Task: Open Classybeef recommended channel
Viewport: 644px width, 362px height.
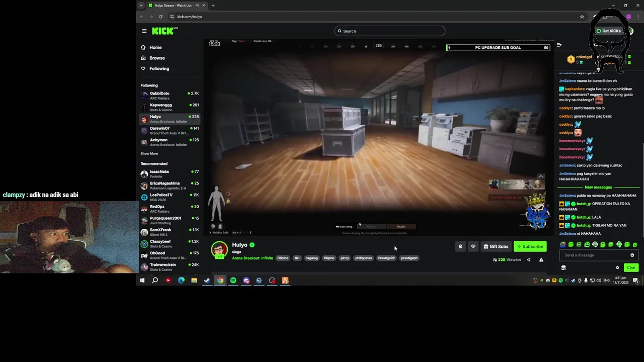Action: [x=170, y=243]
